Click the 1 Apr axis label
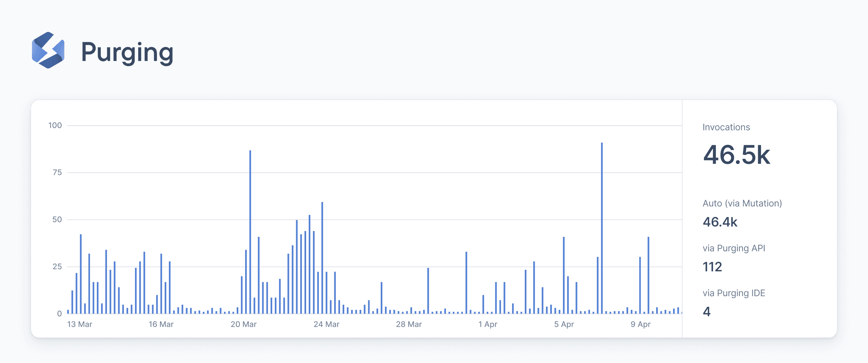 click(488, 324)
